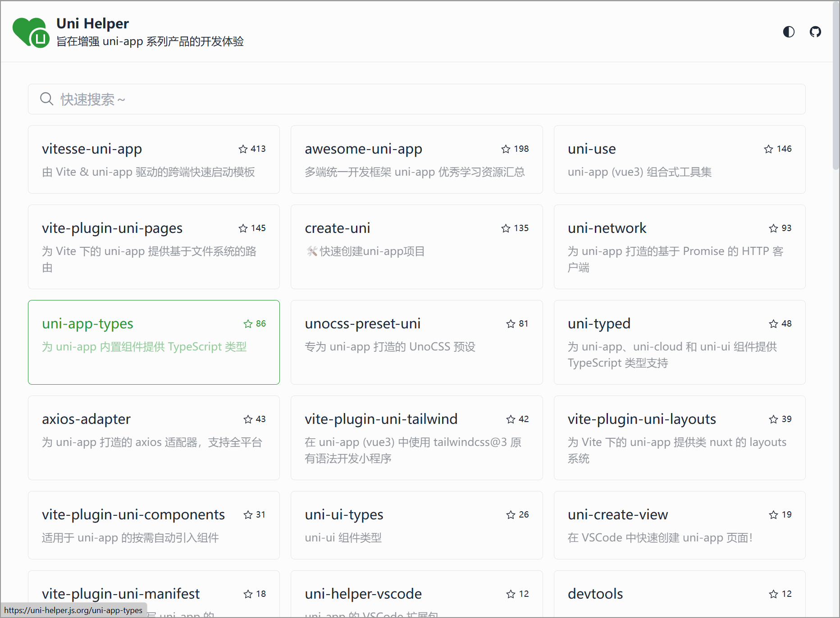
Task: Click the 135 star count
Action: click(521, 228)
